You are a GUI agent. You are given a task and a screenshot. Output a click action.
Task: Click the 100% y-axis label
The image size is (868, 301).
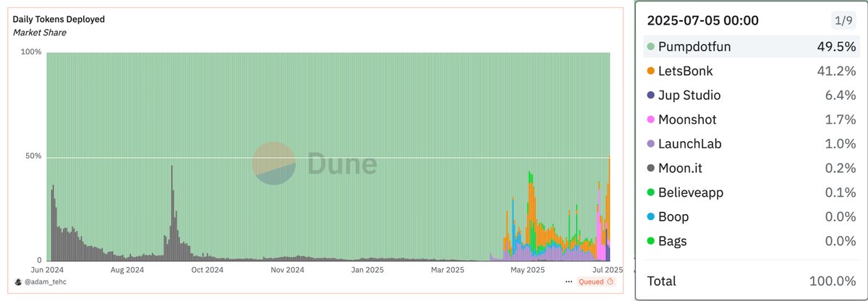(x=31, y=53)
